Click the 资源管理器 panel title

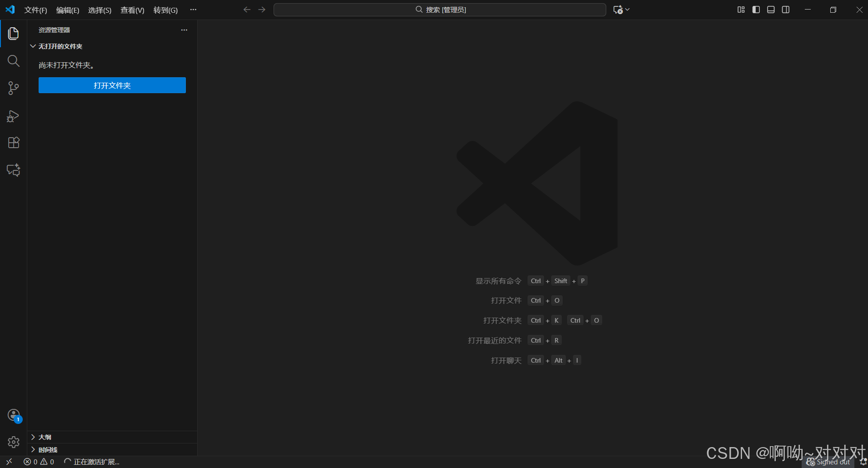[x=54, y=30]
